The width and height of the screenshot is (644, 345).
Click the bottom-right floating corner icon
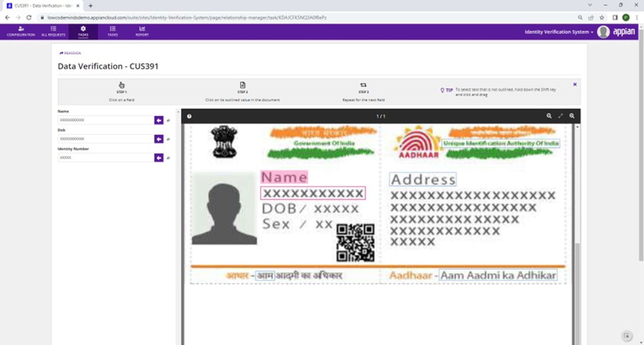(x=627, y=336)
